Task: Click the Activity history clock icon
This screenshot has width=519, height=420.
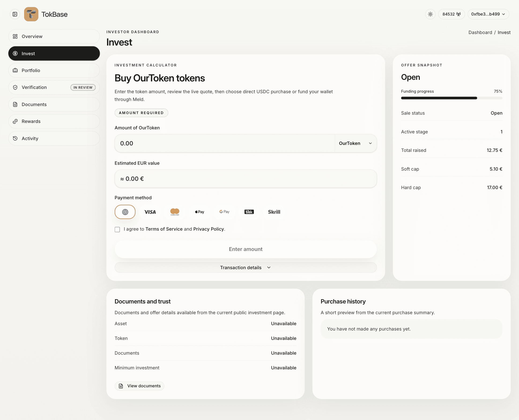Action: click(x=15, y=138)
